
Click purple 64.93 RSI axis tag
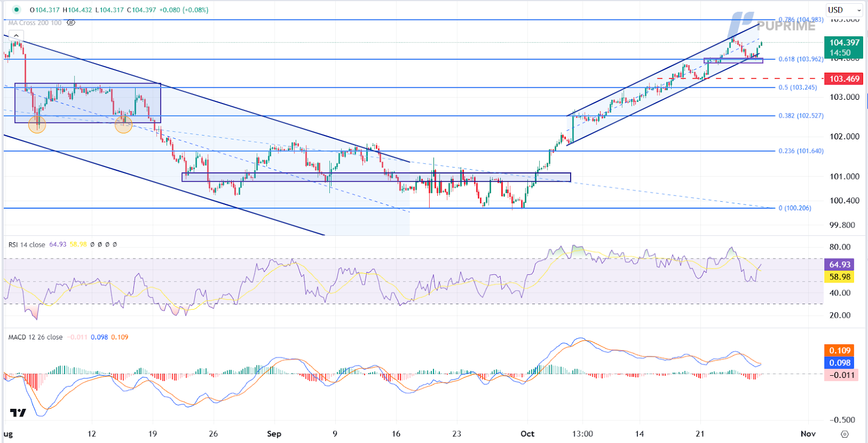click(839, 265)
